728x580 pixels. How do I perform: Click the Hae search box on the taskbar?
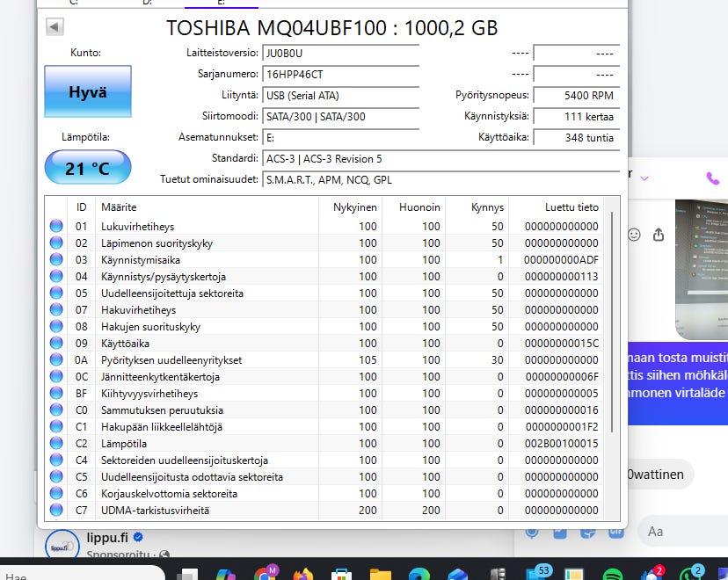[x=82, y=574]
